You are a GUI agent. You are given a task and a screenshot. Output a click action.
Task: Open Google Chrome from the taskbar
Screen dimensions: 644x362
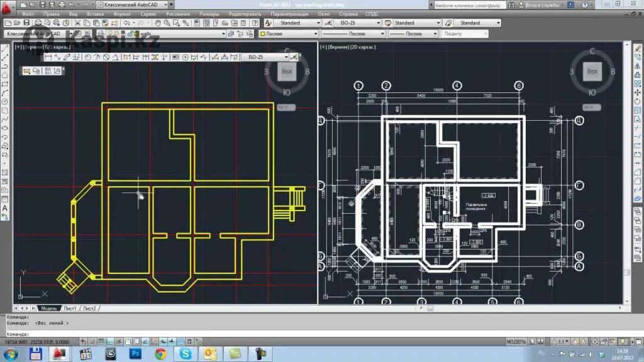pyautogui.click(x=160, y=353)
